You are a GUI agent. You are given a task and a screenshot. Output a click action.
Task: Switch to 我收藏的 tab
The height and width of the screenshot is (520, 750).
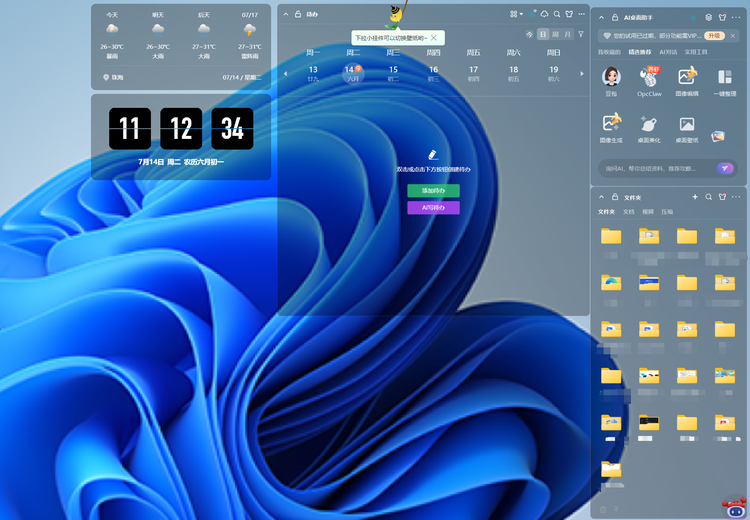(609, 52)
